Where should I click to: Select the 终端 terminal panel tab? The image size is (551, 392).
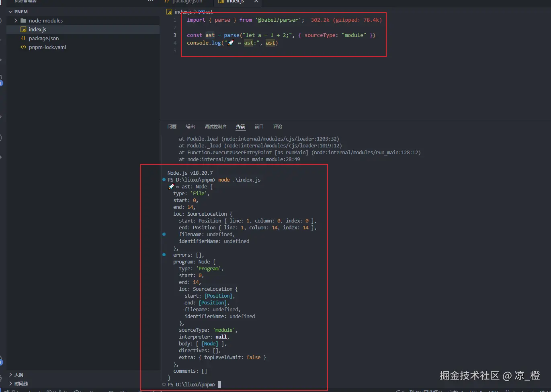(241, 127)
